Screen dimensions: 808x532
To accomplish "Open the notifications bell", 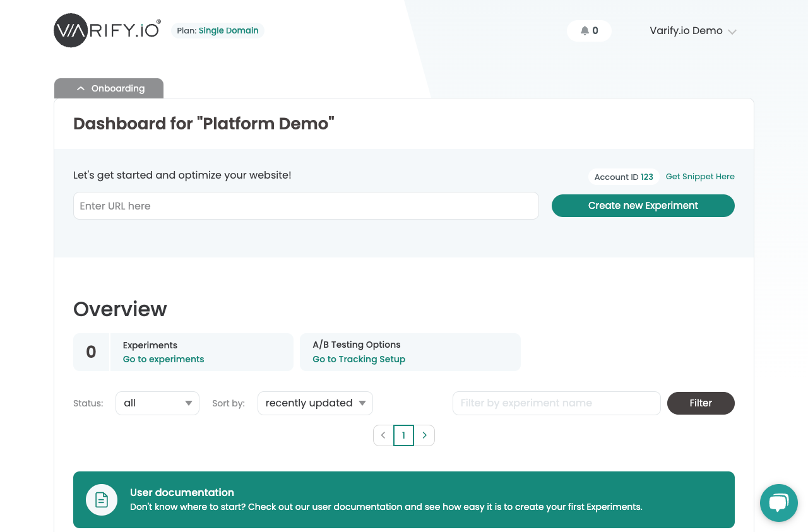I will [588, 31].
